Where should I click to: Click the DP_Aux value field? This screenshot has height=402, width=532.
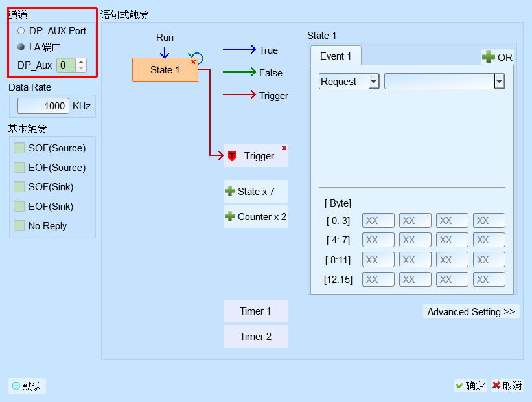pyautogui.click(x=66, y=65)
